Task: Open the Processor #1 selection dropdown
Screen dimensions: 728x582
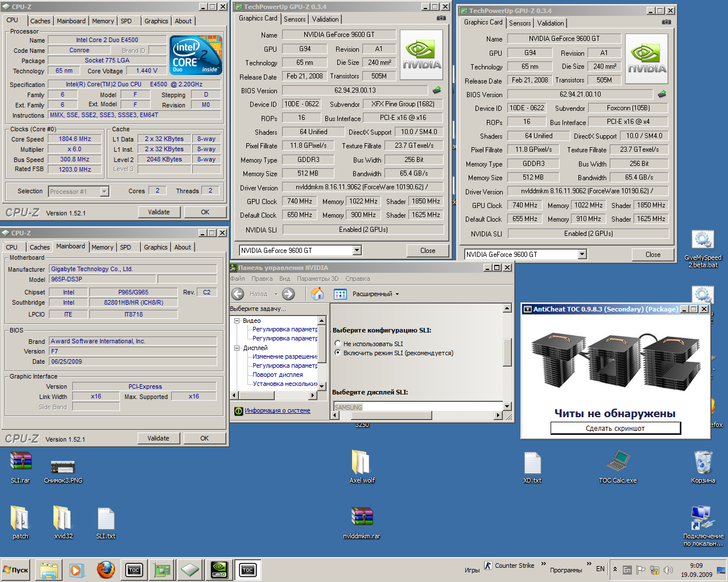Action: [104, 192]
